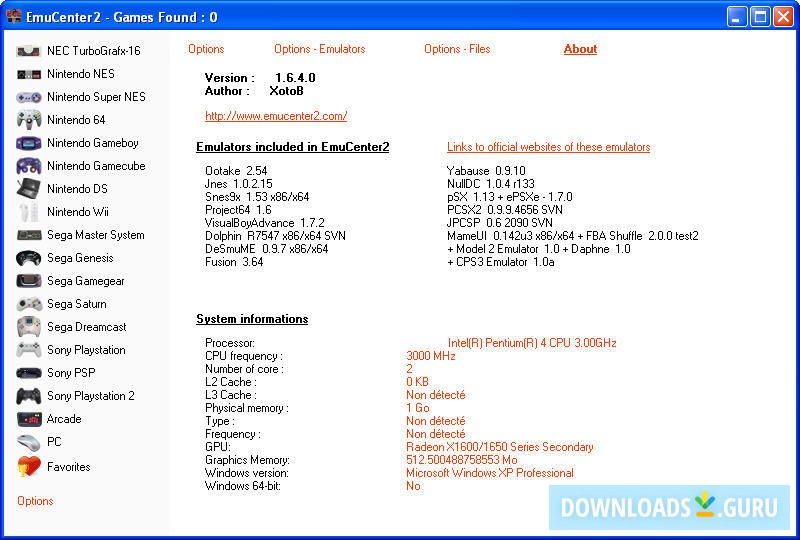Image resolution: width=800 pixels, height=540 pixels.
Task: Maximize the EmuCenter2 window
Action: [x=760, y=17]
